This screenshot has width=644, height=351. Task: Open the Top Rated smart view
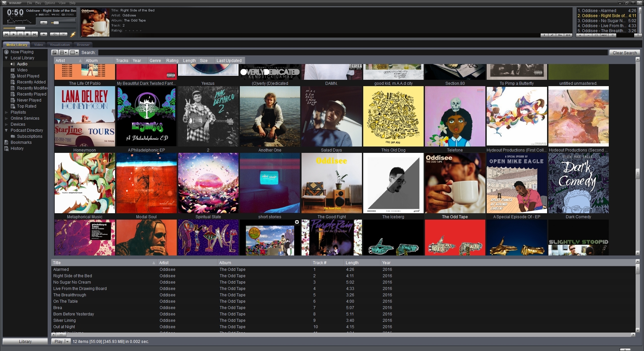(26, 106)
